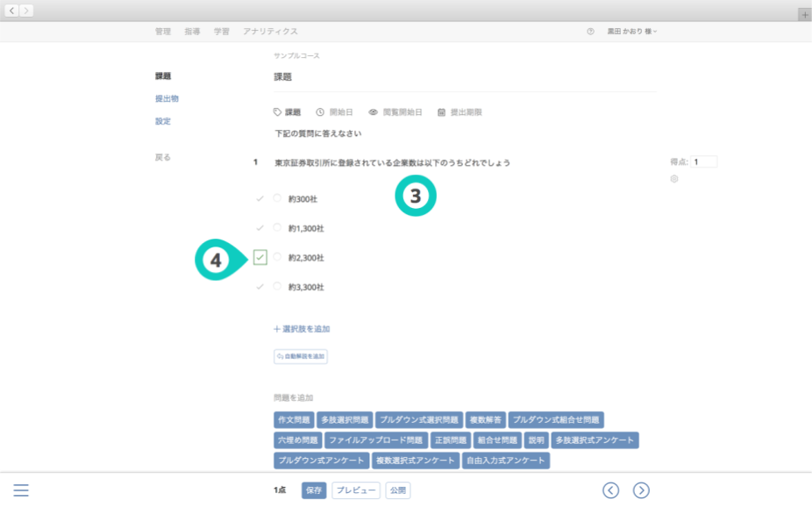
Task: Go to next page with right arrow
Action: (641, 490)
